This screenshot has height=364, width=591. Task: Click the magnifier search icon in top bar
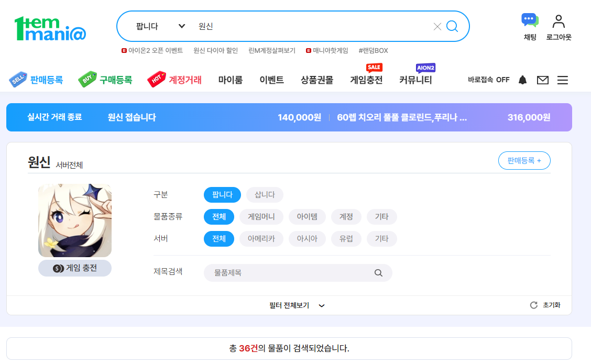click(452, 26)
